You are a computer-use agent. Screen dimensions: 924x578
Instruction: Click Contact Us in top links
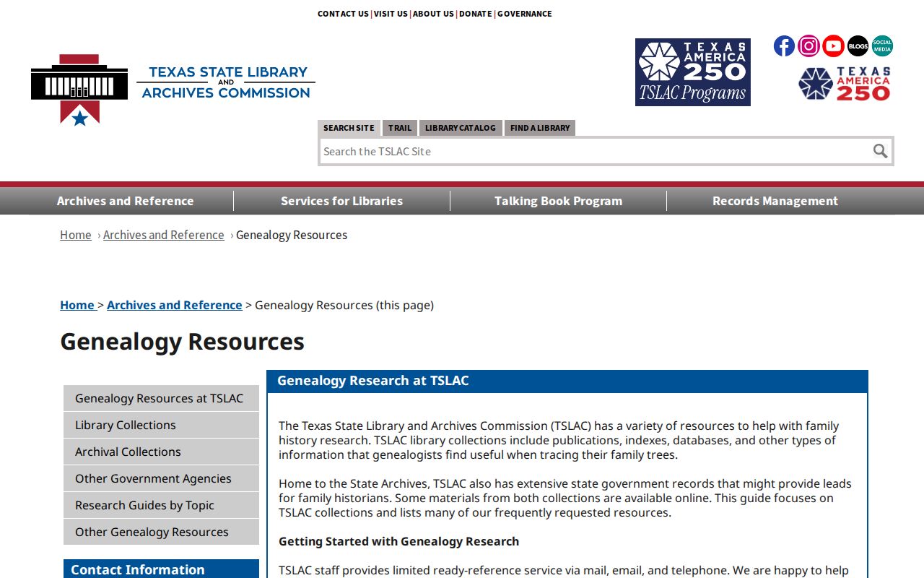point(343,14)
